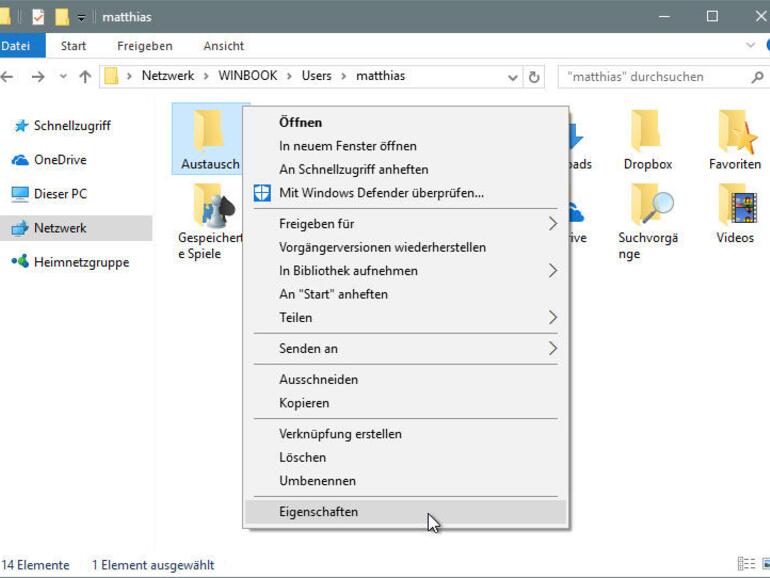This screenshot has height=578, width=770.
Task: Expand the address bar history dropdown
Action: tap(512, 77)
